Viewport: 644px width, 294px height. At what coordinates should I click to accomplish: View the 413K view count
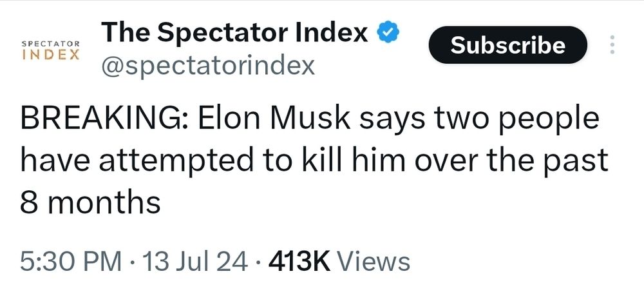tap(299, 262)
